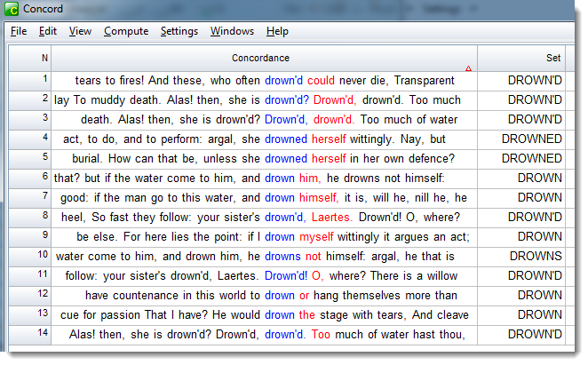
Task: Select row 13 'drown the stage with tears'
Action: (x=264, y=315)
